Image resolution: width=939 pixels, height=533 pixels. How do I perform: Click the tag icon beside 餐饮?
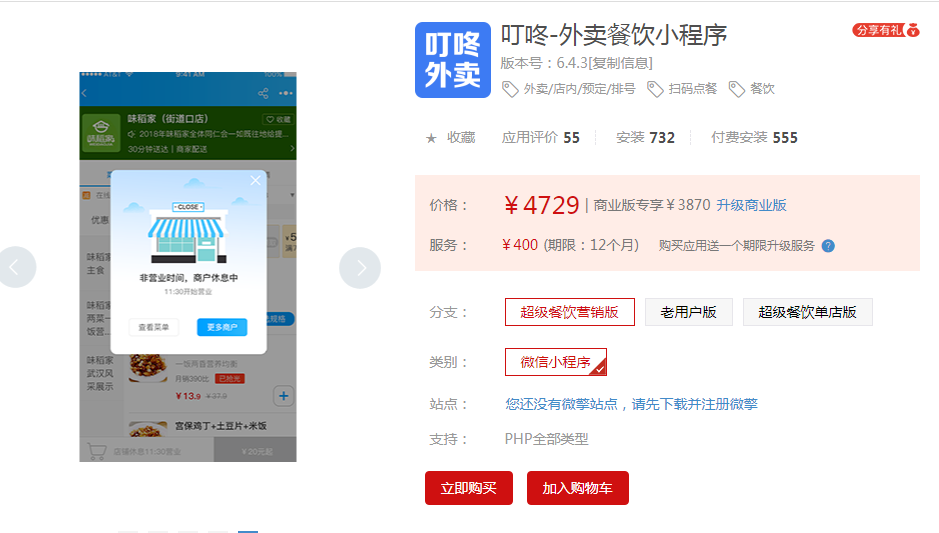click(737, 89)
